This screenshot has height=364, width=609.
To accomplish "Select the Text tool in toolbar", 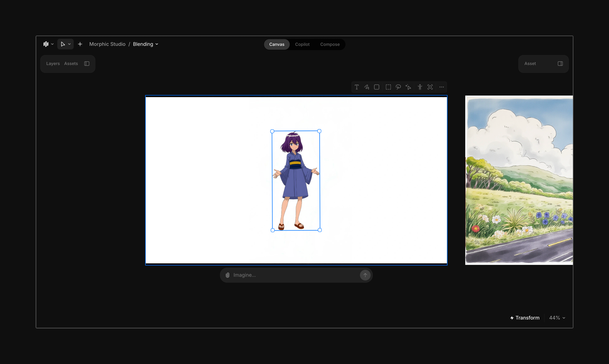I will point(357,87).
